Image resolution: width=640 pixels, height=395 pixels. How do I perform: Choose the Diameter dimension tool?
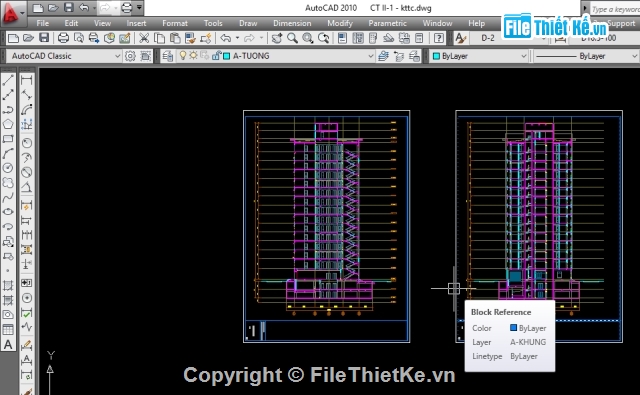[27, 172]
